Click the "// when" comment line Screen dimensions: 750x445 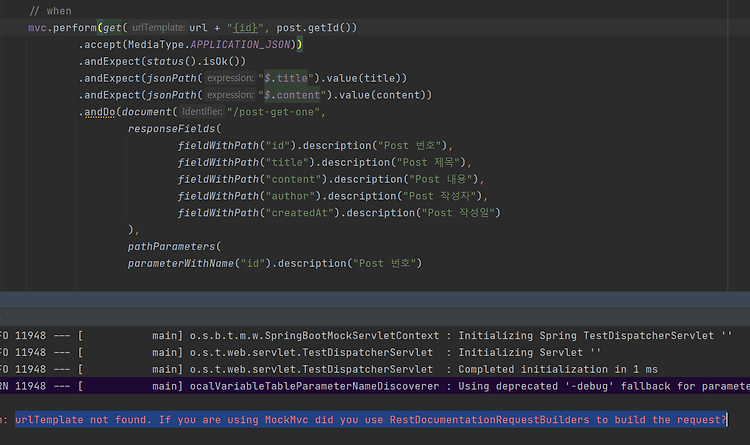point(50,11)
